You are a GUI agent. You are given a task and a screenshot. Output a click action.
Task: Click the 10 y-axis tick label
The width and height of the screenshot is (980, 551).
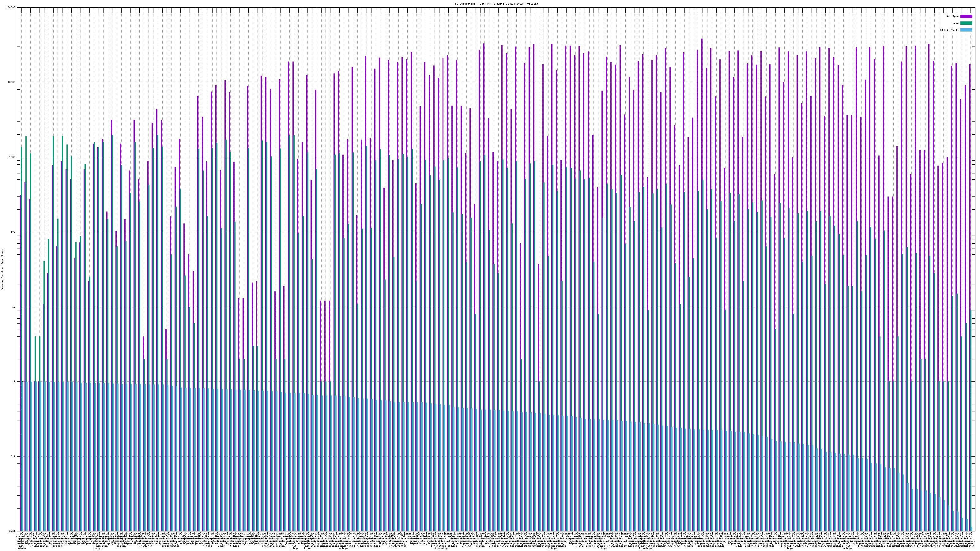coord(14,307)
